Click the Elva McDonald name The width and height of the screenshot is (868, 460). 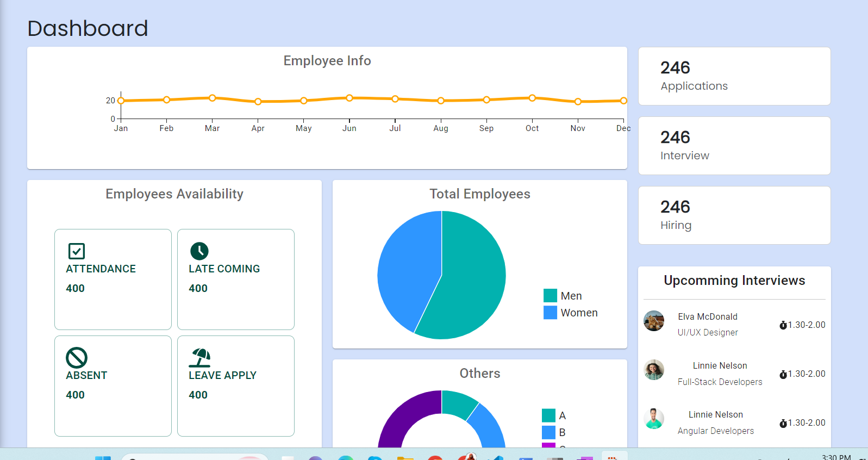pos(708,316)
